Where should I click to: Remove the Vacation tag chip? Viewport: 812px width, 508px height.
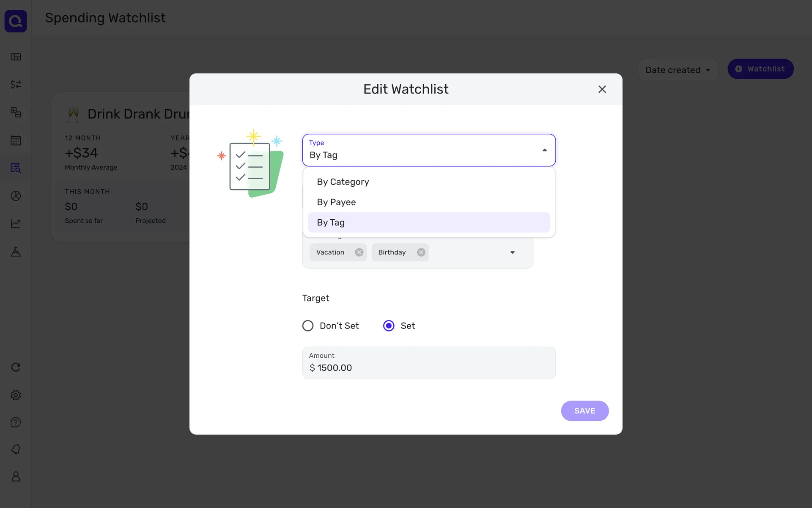coord(359,252)
